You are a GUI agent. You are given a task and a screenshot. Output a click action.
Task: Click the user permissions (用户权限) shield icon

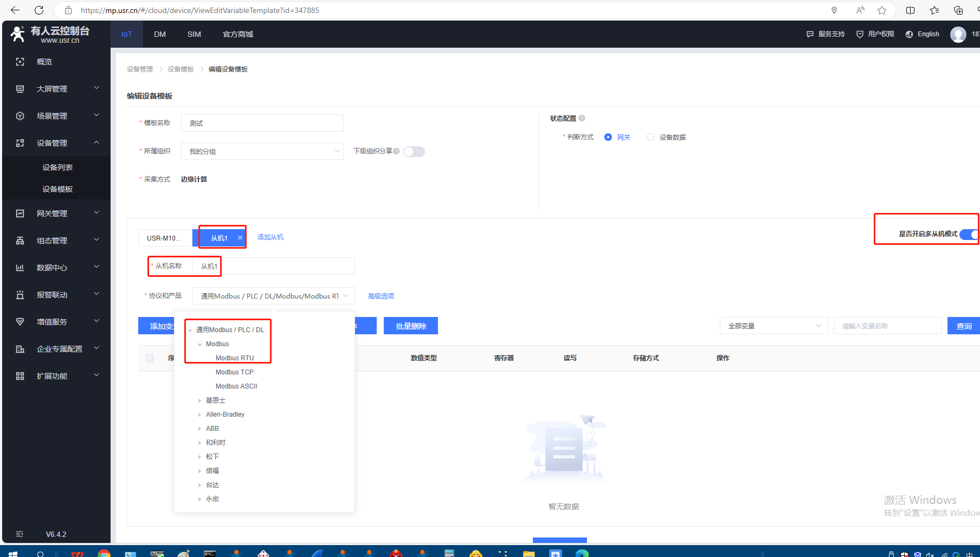[x=860, y=34]
